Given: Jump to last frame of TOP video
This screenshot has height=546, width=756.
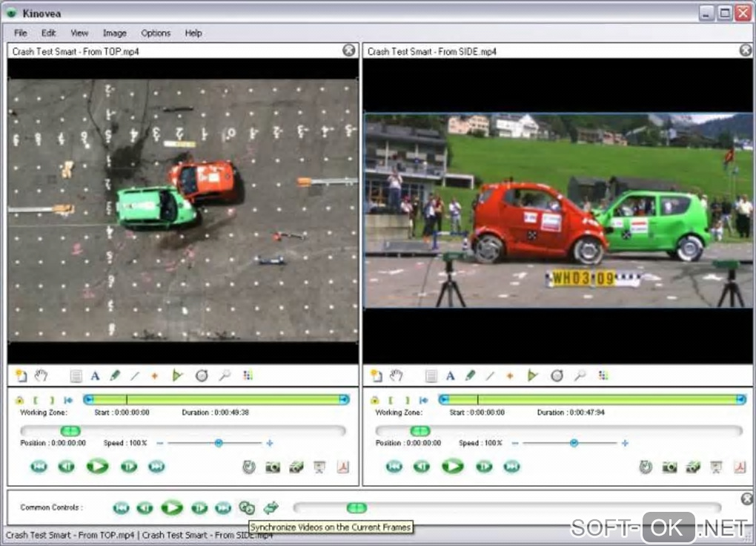Looking at the screenshot, I should (156, 467).
